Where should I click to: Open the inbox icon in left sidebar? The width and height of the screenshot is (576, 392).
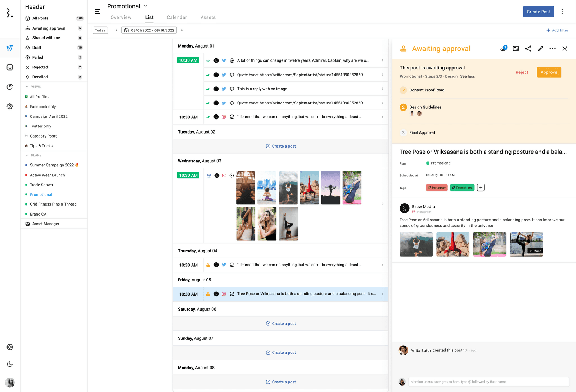pos(10,67)
